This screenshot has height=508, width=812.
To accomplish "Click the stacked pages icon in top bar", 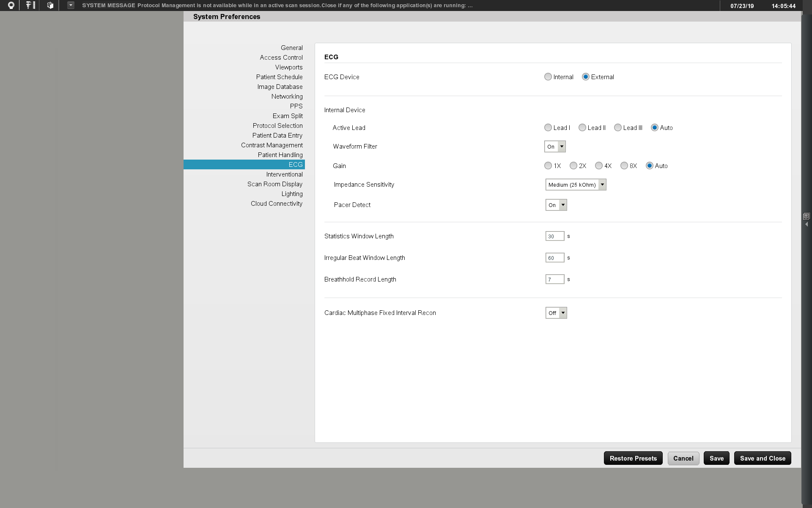I will [x=50, y=6].
